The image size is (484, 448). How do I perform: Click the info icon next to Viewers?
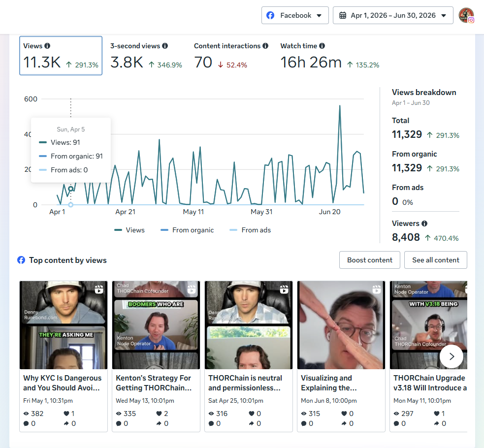point(424,224)
